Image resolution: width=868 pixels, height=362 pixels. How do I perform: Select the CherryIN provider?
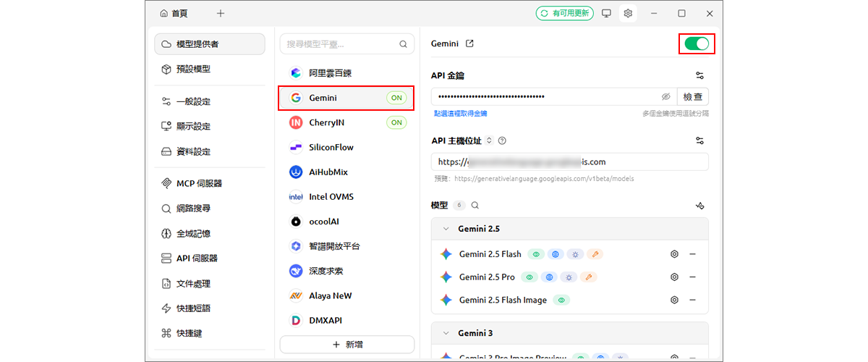click(346, 122)
